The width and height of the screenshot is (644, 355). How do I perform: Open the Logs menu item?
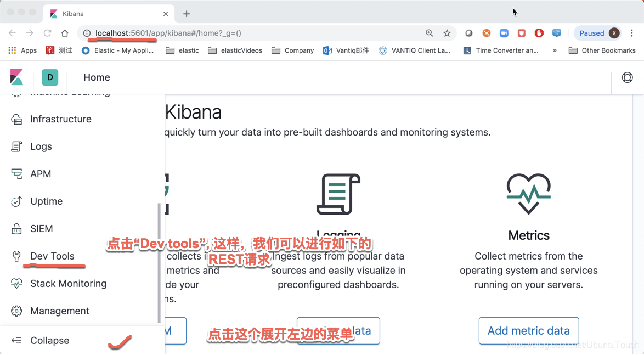point(41,146)
